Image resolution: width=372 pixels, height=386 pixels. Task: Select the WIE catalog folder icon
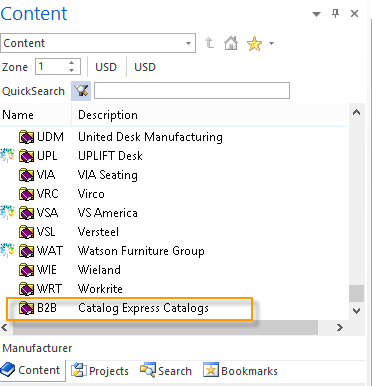26,270
